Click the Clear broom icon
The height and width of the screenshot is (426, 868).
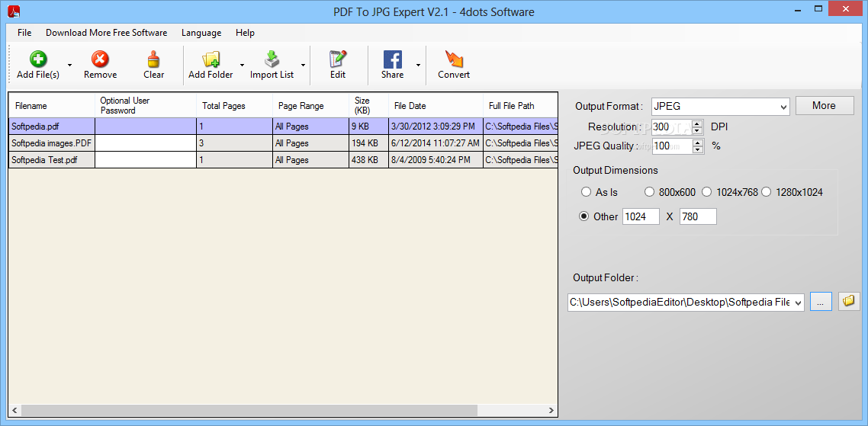pyautogui.click(x=154, y=59)
